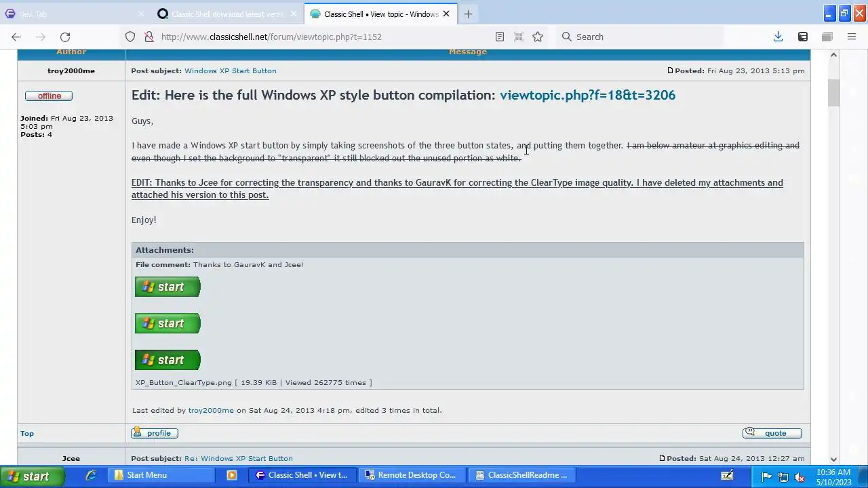Click author name troy2000me
This screenshot has width=868, height=488.
71,70
